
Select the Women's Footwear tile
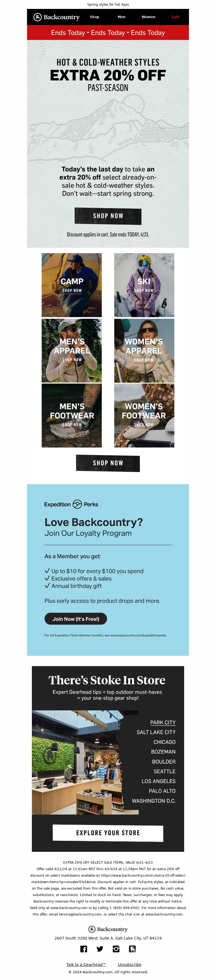[144, 415]
